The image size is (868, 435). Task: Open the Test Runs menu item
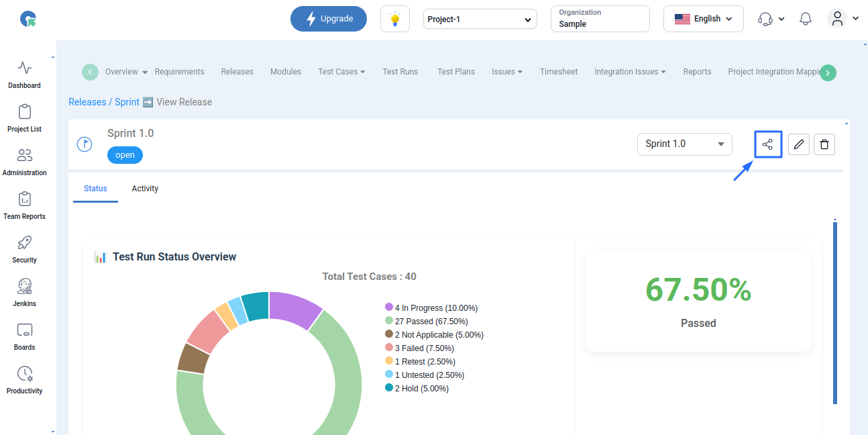(400, 72)
